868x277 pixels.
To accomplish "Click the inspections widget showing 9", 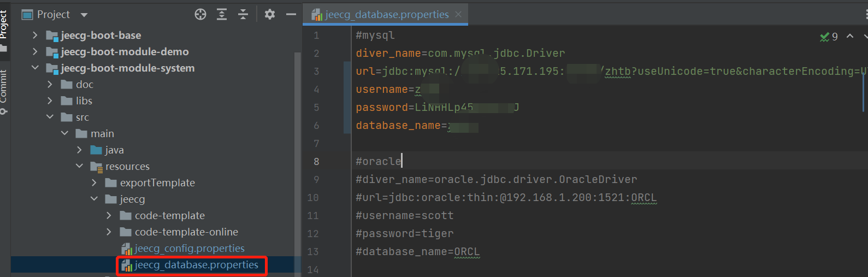I will coord(829,37).
